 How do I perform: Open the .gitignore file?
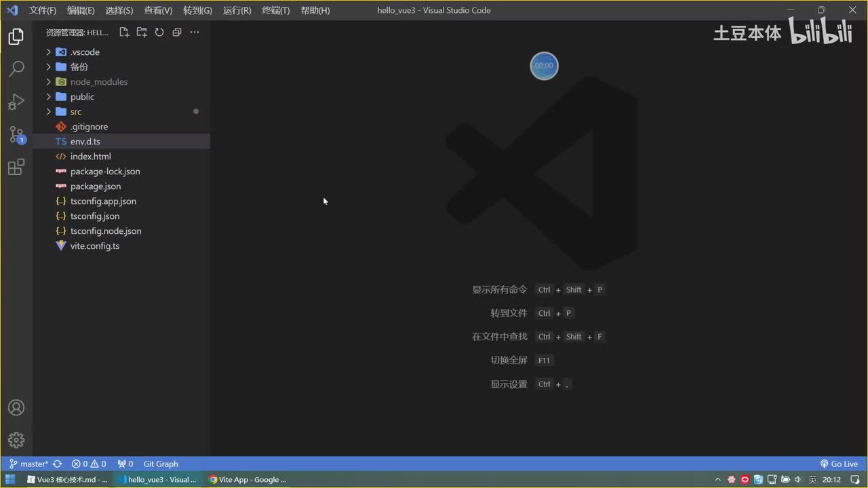121,127
